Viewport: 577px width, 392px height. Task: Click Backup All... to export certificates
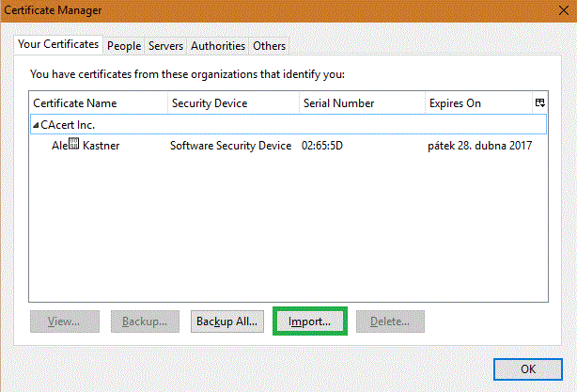point(226,321)
